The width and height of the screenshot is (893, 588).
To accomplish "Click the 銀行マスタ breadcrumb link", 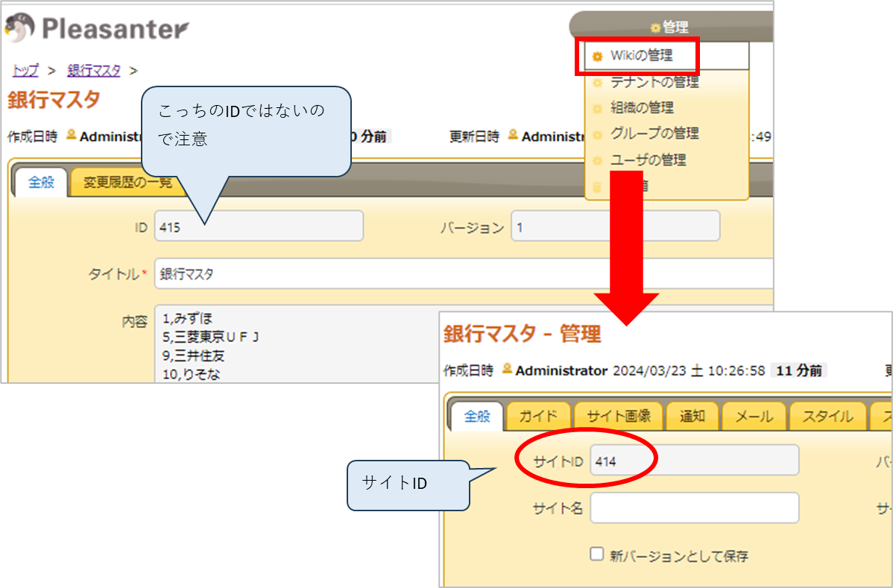I will pos(93,70).
